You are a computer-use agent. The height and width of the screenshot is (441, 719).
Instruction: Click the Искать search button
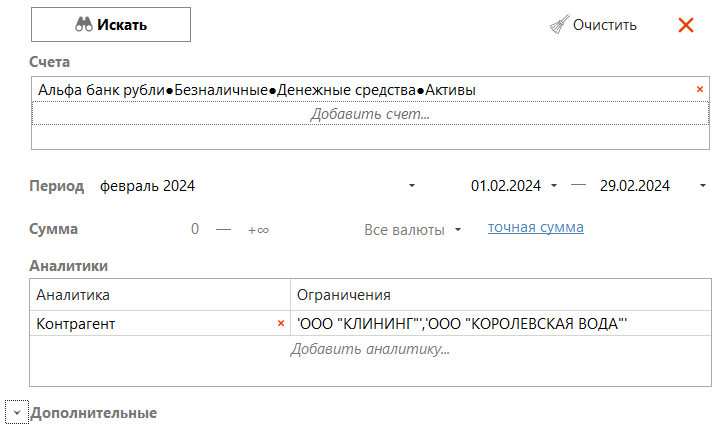tap(110, 25)
